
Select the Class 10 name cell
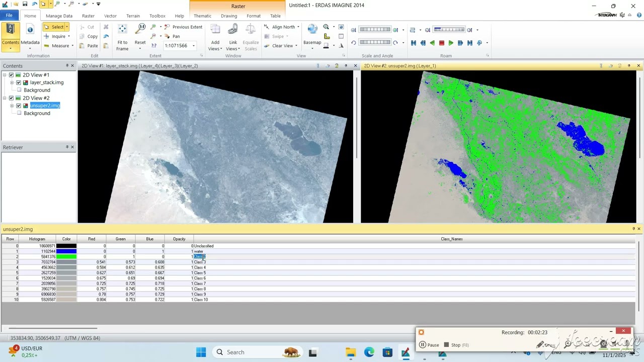tap(414, 300)
